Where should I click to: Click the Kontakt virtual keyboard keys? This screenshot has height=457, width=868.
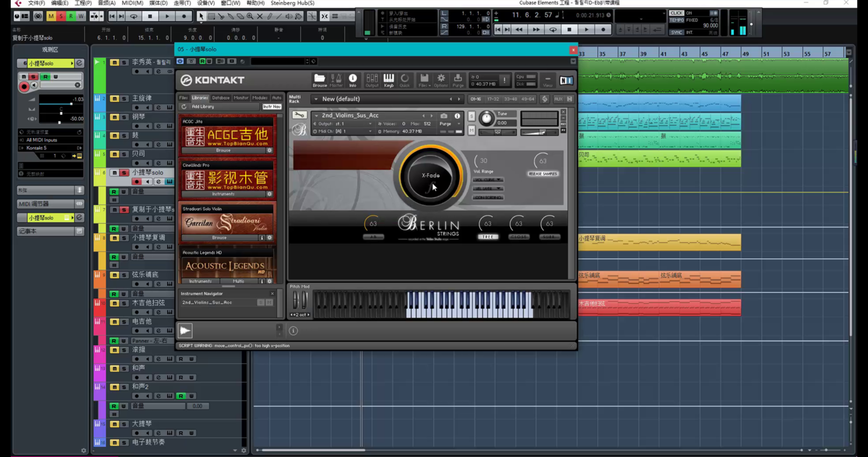tap(441, 305)
